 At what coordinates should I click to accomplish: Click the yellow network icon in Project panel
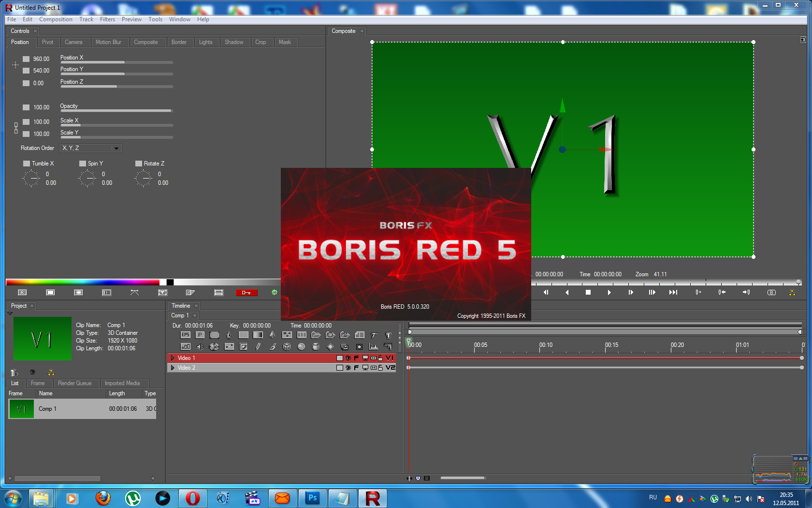coord(51,373)
